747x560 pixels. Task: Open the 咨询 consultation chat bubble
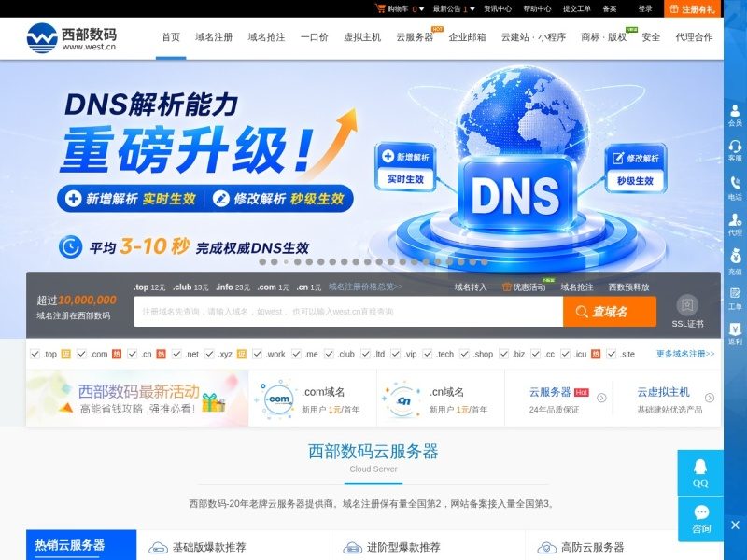click(700, 519)
